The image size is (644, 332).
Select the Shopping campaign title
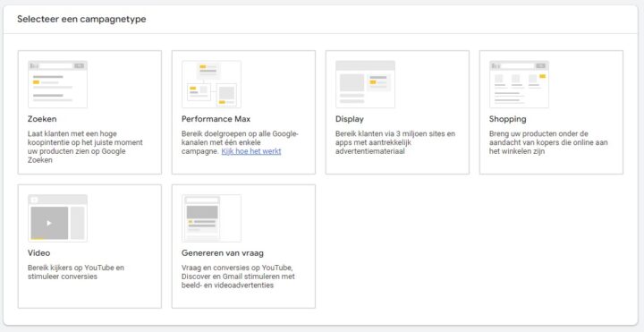click(x=508, y=119)
